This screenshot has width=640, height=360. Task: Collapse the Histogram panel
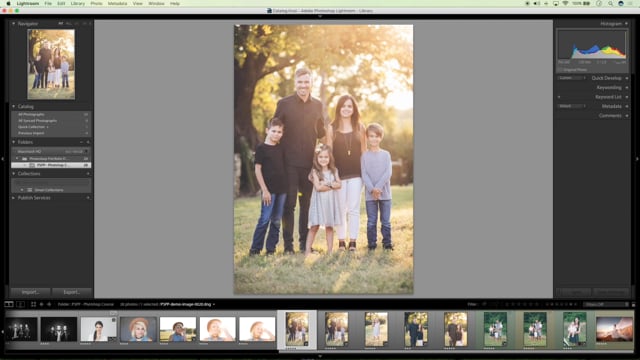pyautogui.click(x=627, y=24)
